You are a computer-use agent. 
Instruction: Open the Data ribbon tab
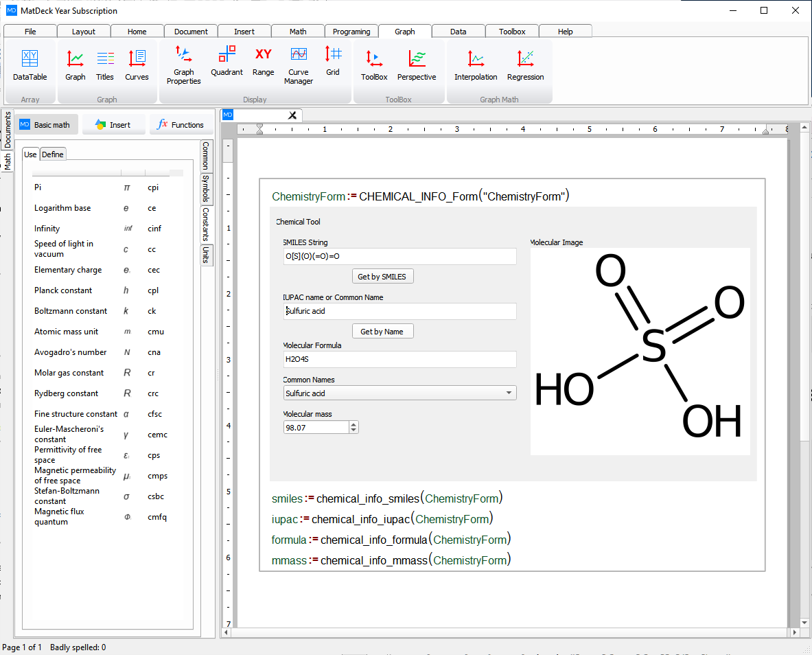tap(458, 31)
